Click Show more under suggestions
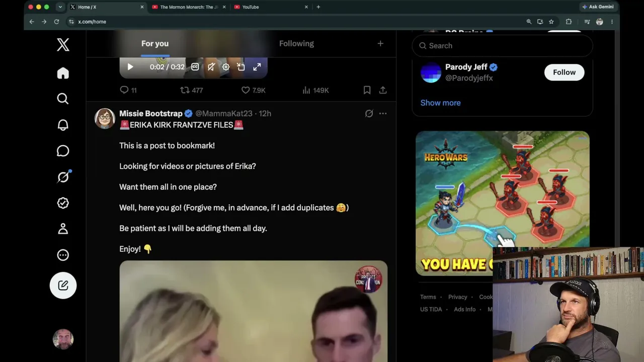 440,103
